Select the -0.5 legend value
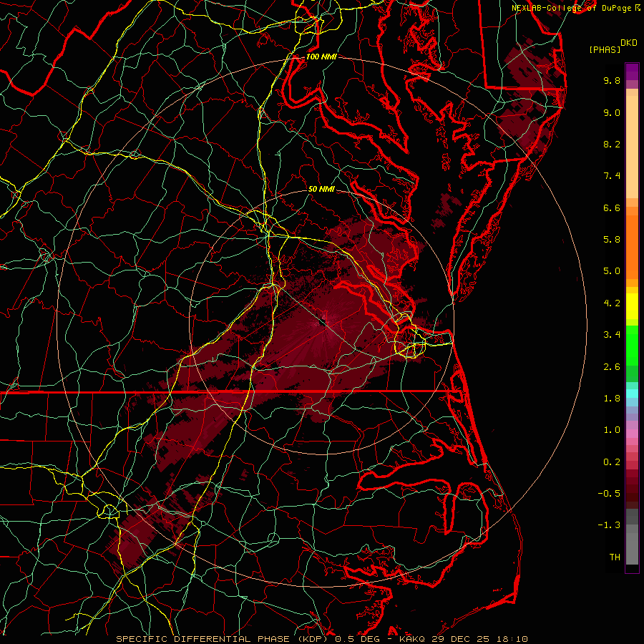The image size is (644, 644). point(609,494)
